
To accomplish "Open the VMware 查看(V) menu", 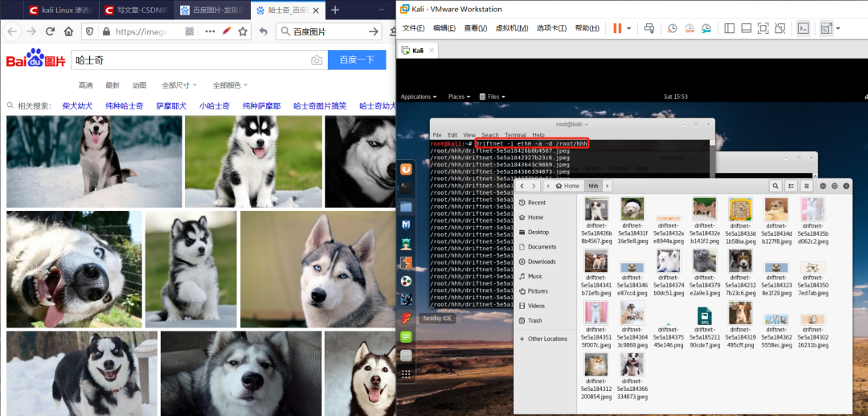I will click(x=476, y=28).
